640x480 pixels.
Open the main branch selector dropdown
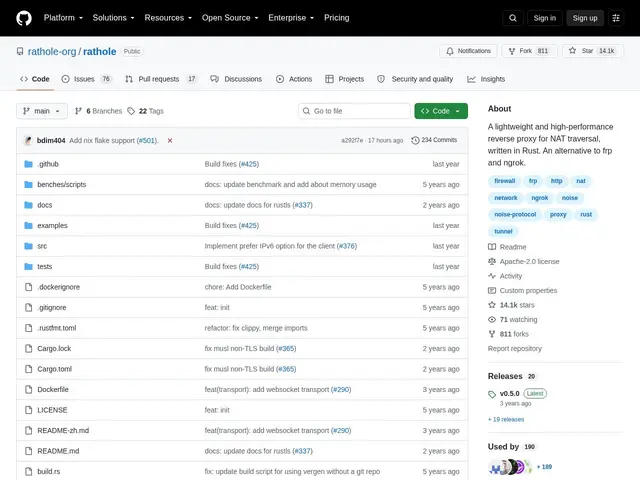[42, 111]
